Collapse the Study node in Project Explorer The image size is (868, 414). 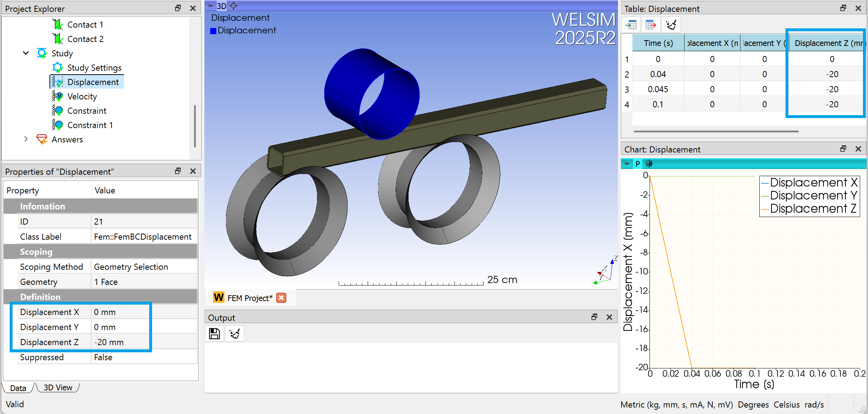click(x=25, y=53)
